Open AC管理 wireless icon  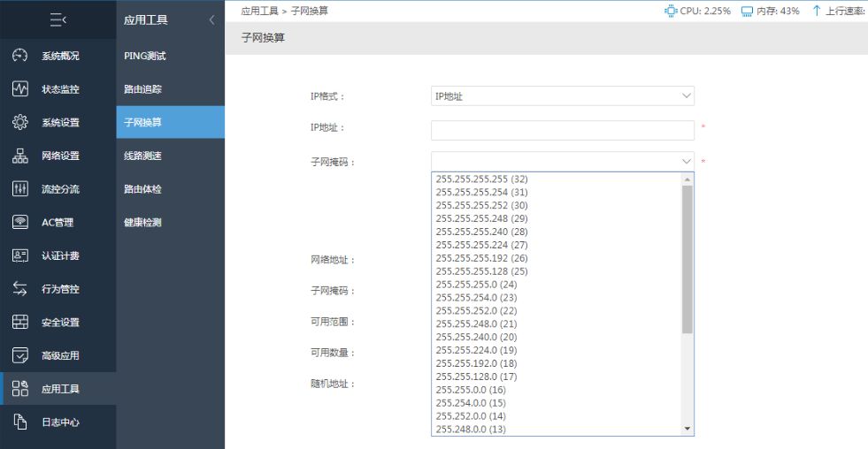coord(20,222)
